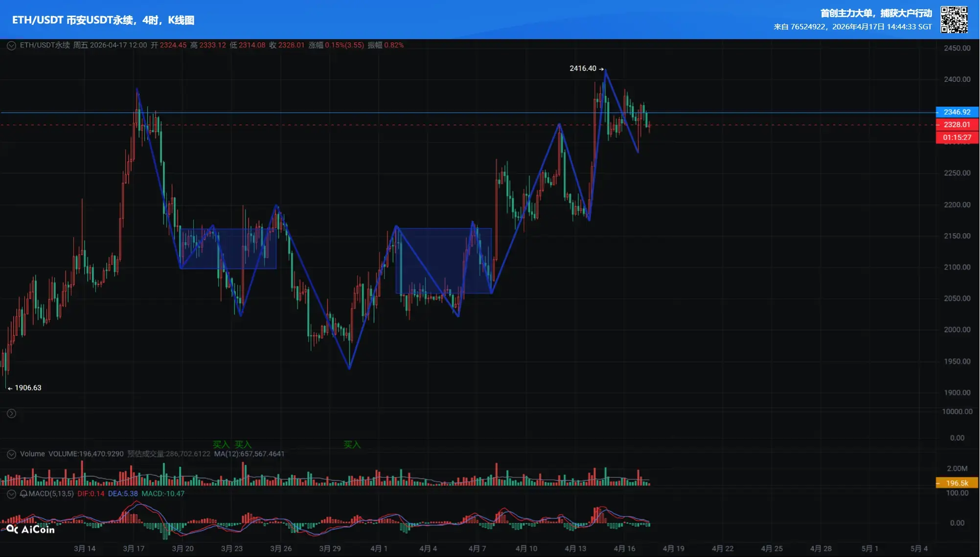The width and height of the screenshot is (980, 557).
Task: Select the red 2328.01 current price tag
Action: coord(957,125)
